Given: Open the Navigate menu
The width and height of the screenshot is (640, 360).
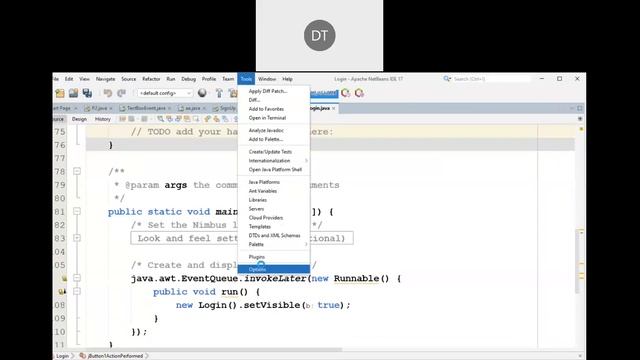Looking at the screenshot, I should [105, 79].
